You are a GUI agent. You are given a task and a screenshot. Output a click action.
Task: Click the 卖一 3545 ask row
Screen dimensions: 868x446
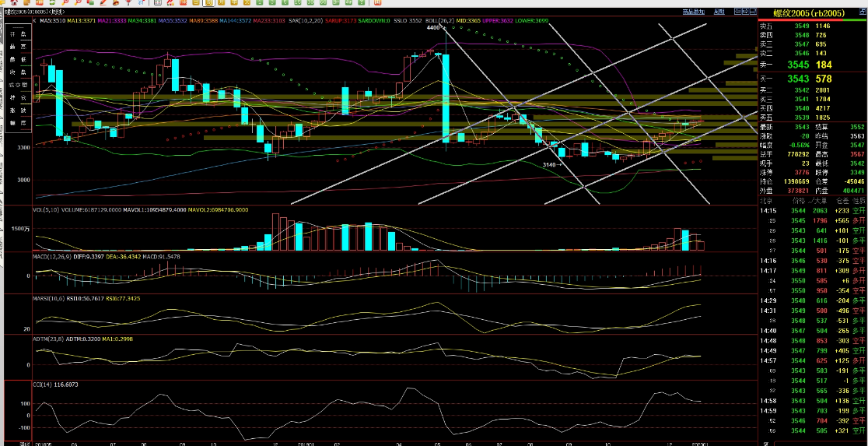pyautogui.click(x=813, y=65)
